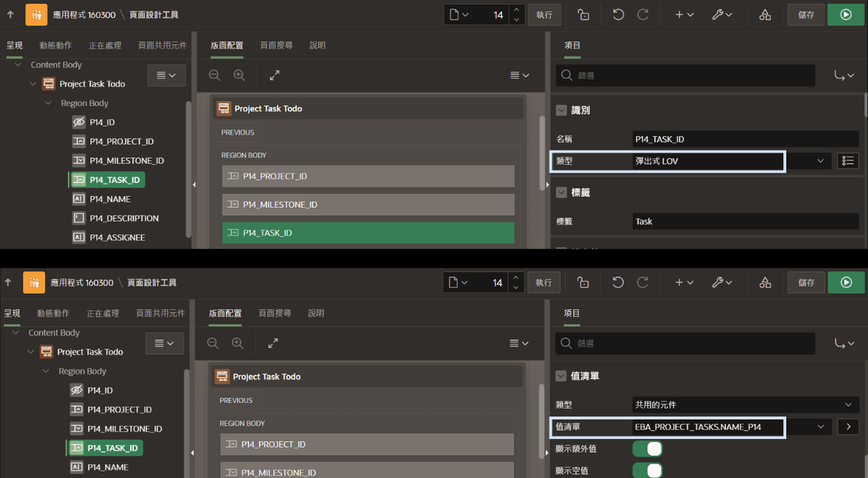Expand the layout pane to full size, upper window

(274, 75)
